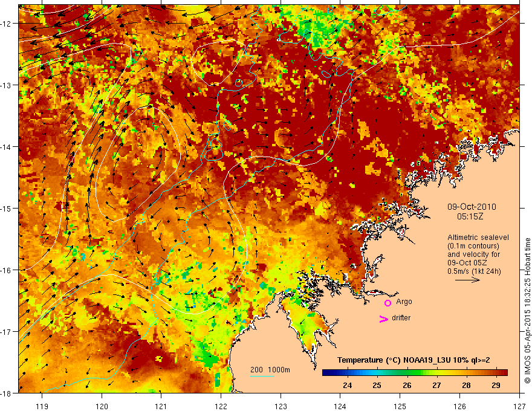Click the longitude 122 axis label
Viewport: 532px width, 411px height.
click(221, 406)
